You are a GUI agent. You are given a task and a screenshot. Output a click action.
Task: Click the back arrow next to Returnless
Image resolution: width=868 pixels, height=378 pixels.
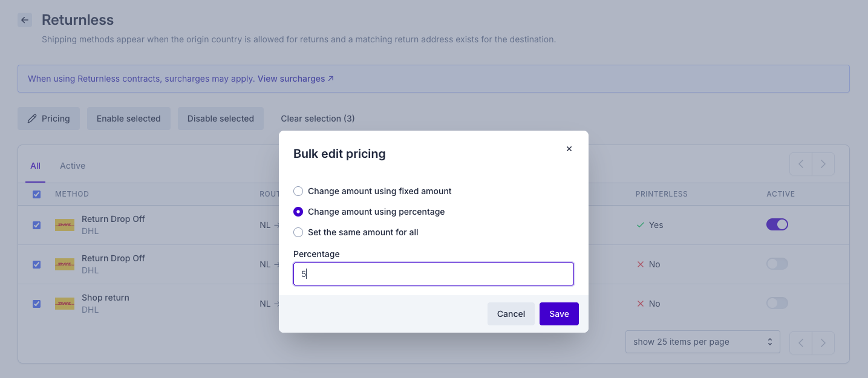pyautogui.click(x=25, y=20)
